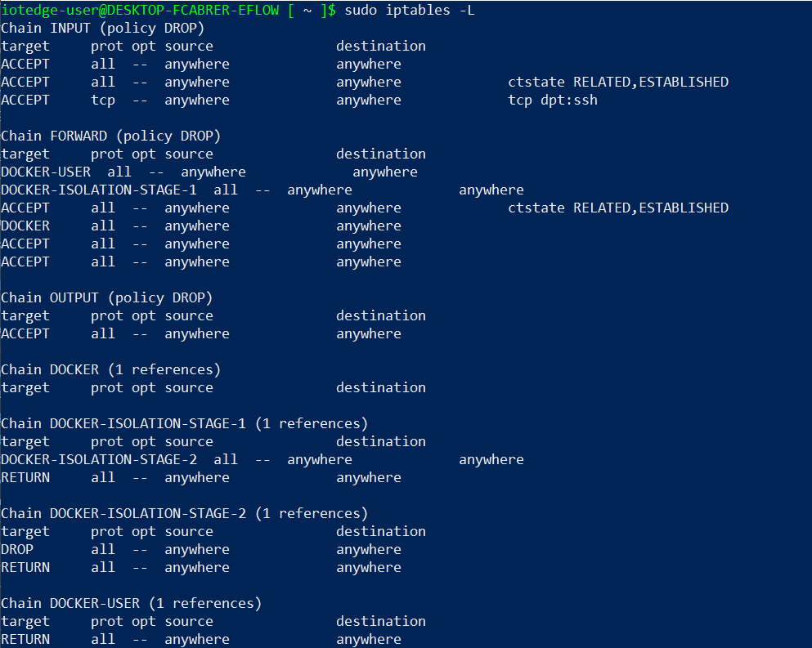
Task: Click the DOCKER-ISOLATION-STAGE-2 target rule entry
Action: [x=99, y=459]
